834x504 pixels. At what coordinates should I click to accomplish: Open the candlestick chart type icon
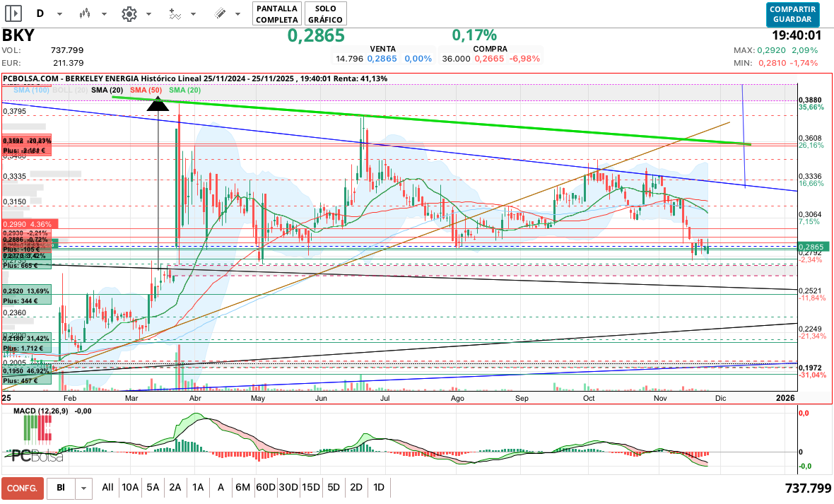coord(84,14)
